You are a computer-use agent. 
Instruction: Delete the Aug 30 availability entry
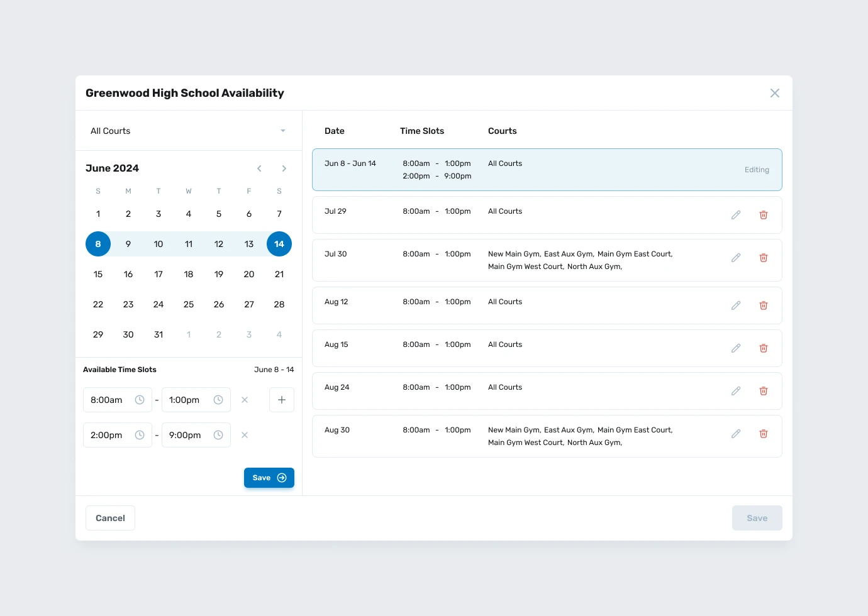pos(764,434)
